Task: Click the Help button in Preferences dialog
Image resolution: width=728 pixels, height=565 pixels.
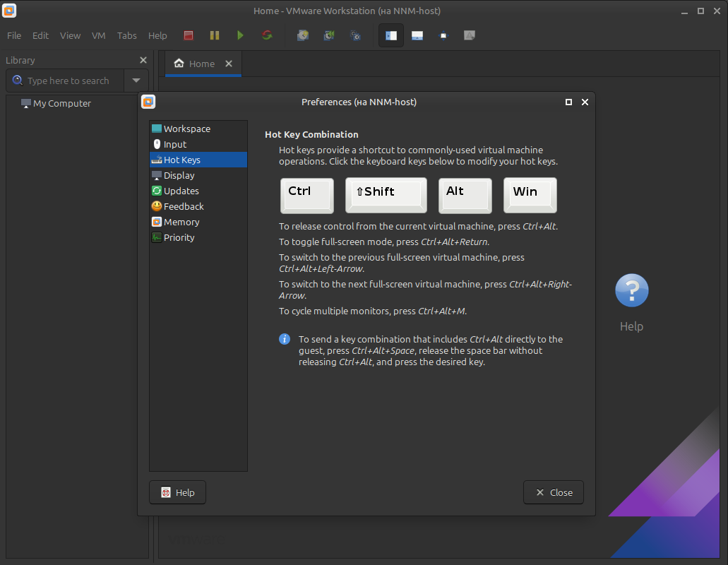Action: pyautogui.click(x=177, y=492)
